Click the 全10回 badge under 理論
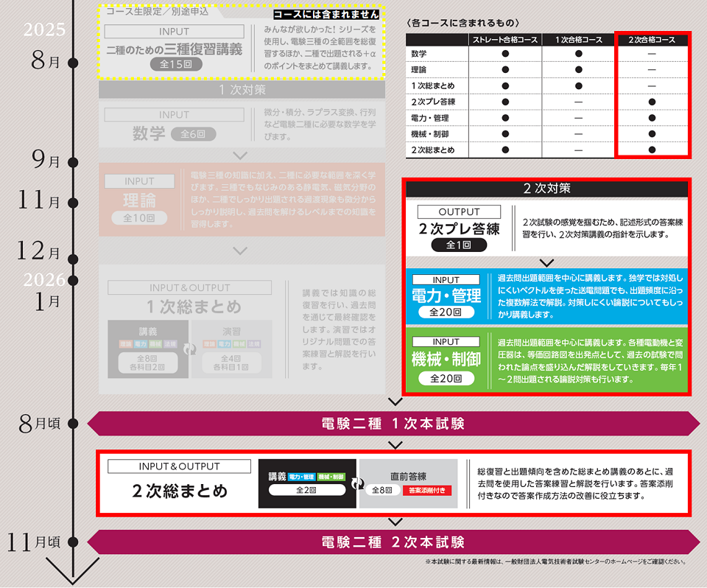Image resolution: width=707 pixels, height=588 pixels. [139, 219]
